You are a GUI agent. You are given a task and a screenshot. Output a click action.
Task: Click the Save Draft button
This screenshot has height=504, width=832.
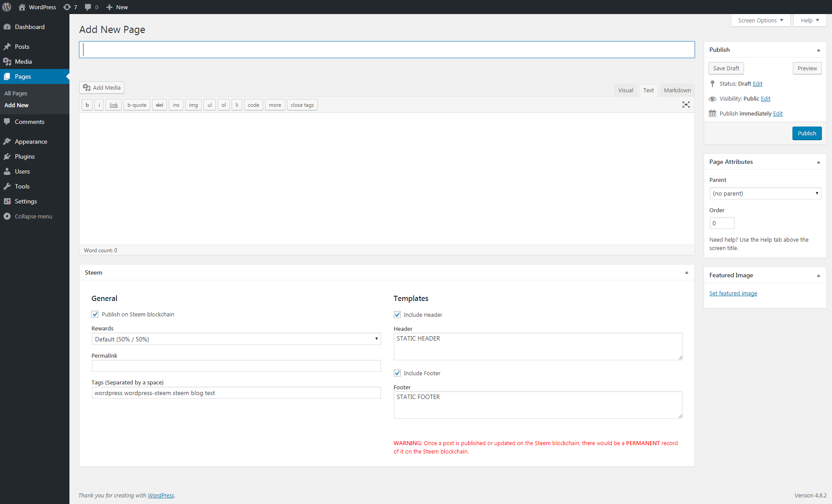(726, 68)
